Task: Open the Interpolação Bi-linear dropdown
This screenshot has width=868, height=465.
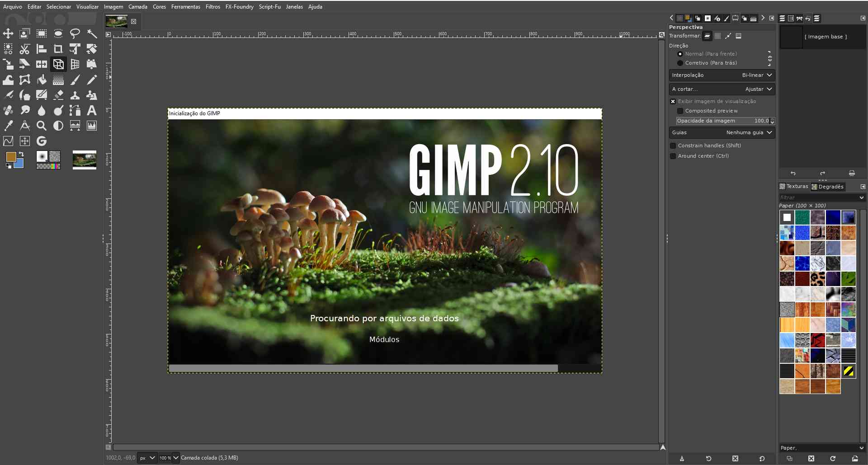Action: click(722, 75)
